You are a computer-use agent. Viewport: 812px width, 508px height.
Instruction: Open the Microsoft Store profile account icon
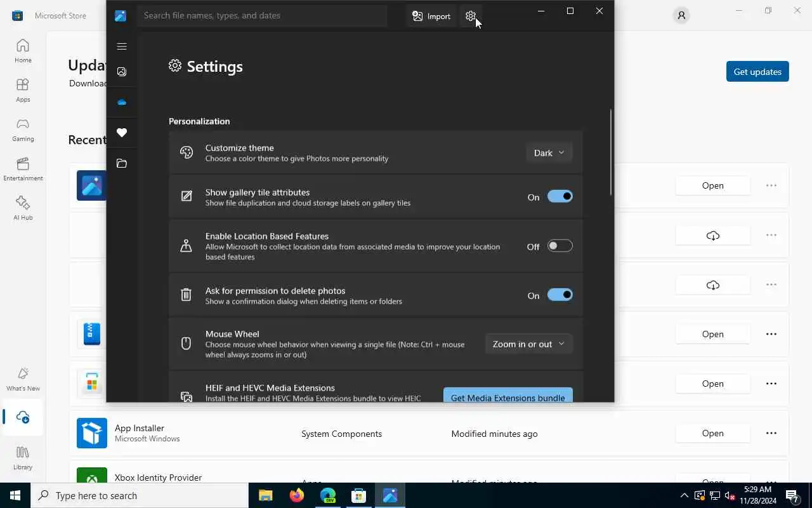coord(681,16)
